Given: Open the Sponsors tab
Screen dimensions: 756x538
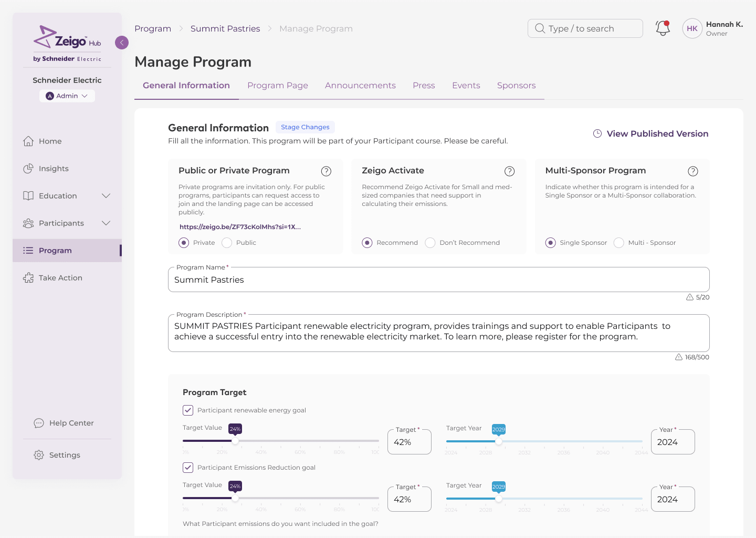Looking at the screenshot, I should (517, 86).
